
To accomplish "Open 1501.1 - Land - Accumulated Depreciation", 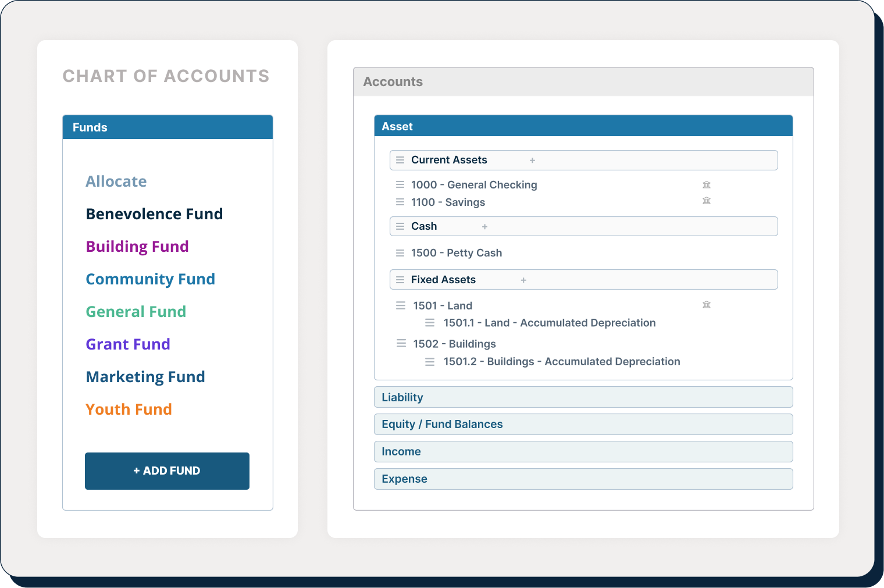I will pyautogui.click(x=550, y=323).
